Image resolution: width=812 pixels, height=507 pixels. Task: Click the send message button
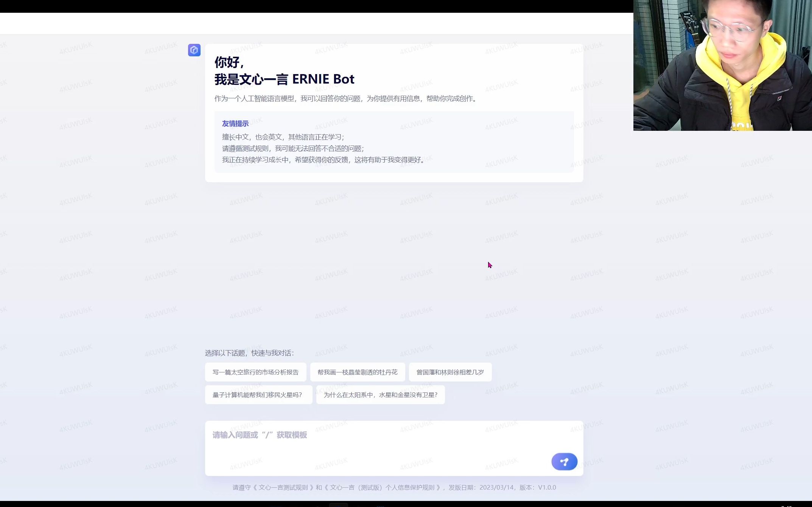point(564,462)
